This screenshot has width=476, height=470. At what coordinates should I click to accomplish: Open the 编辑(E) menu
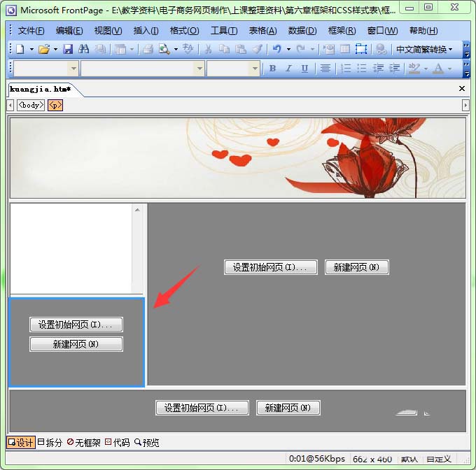click(x=69, y=31)
